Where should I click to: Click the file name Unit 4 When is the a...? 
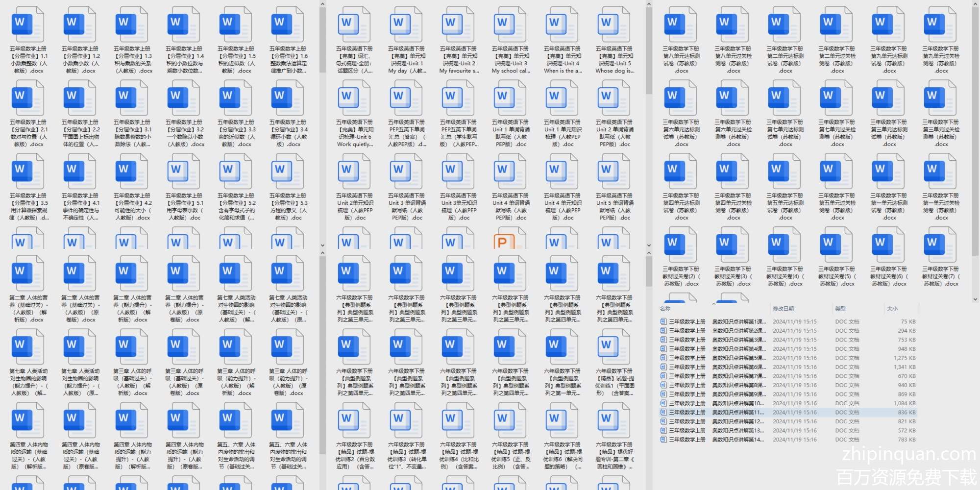click(563, 60)
